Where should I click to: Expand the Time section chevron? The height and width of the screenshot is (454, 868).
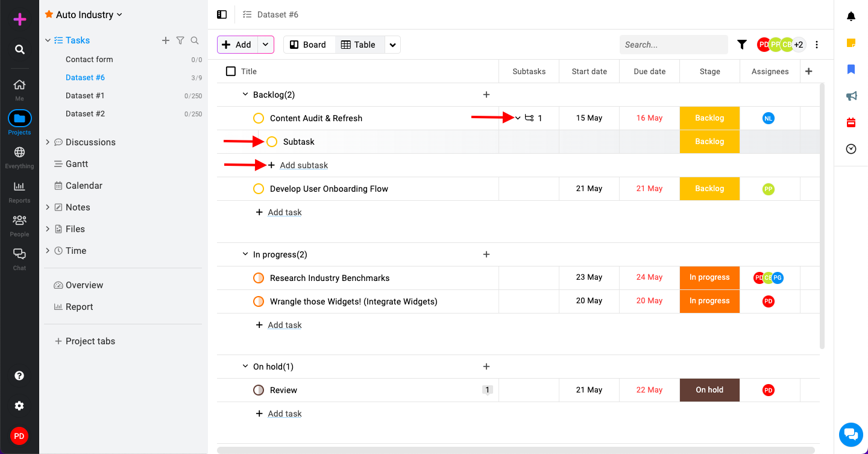tap(48, 251)
